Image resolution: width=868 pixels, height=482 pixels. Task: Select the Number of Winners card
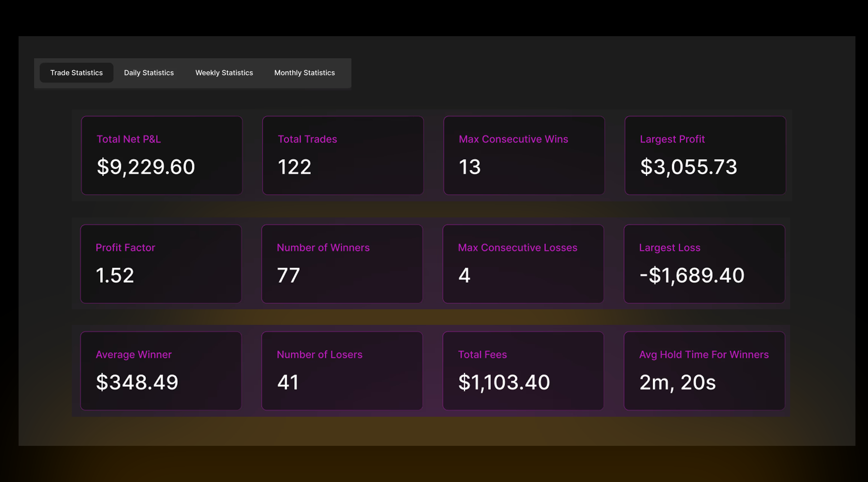[342, 264]
